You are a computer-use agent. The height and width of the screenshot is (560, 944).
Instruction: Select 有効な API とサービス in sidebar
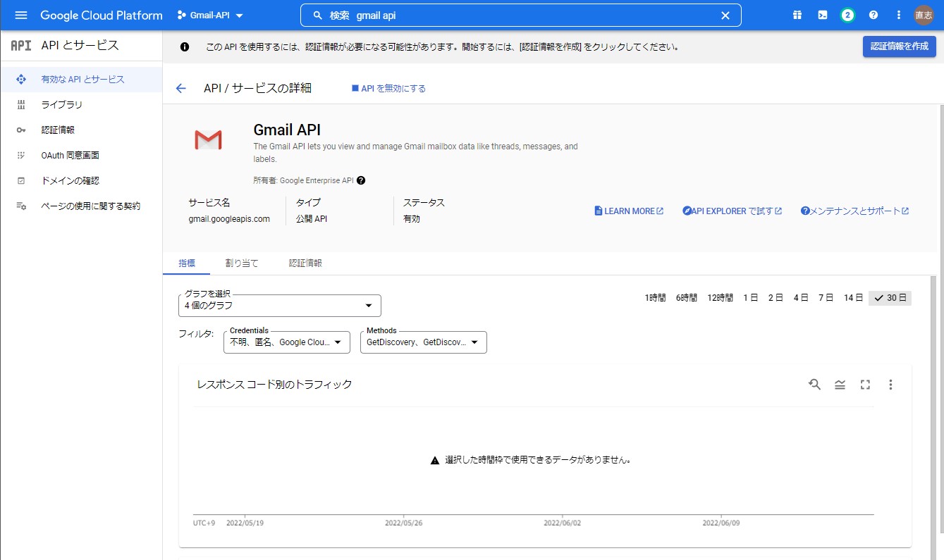81,80
